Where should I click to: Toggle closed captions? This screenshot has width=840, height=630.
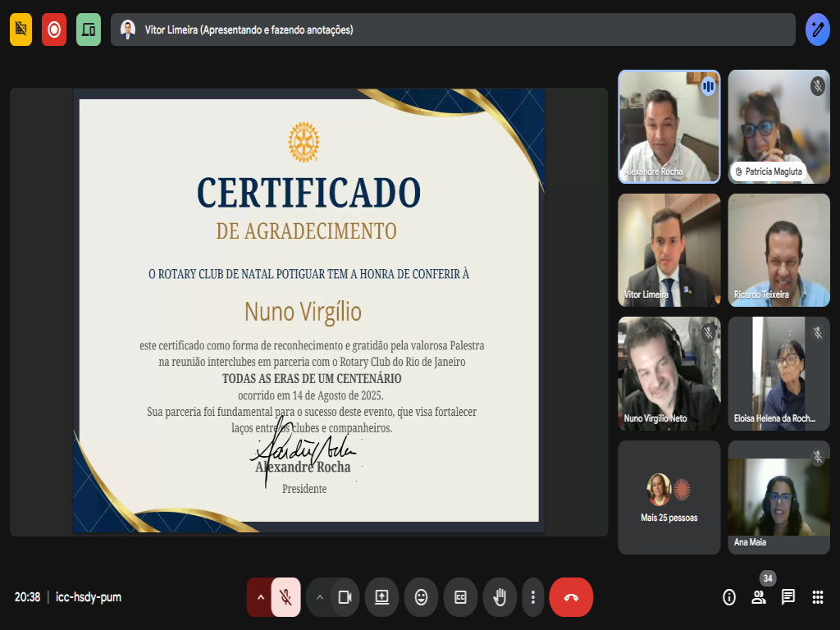[460, 597]
